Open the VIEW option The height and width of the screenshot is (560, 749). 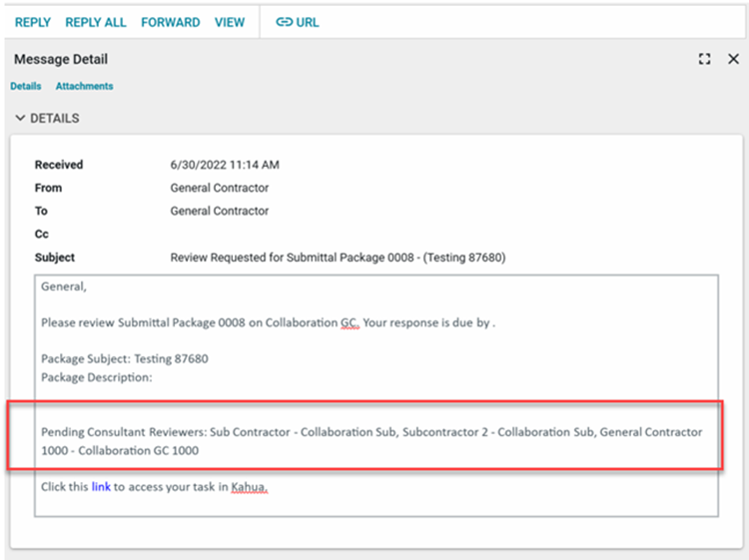[230, 22]
